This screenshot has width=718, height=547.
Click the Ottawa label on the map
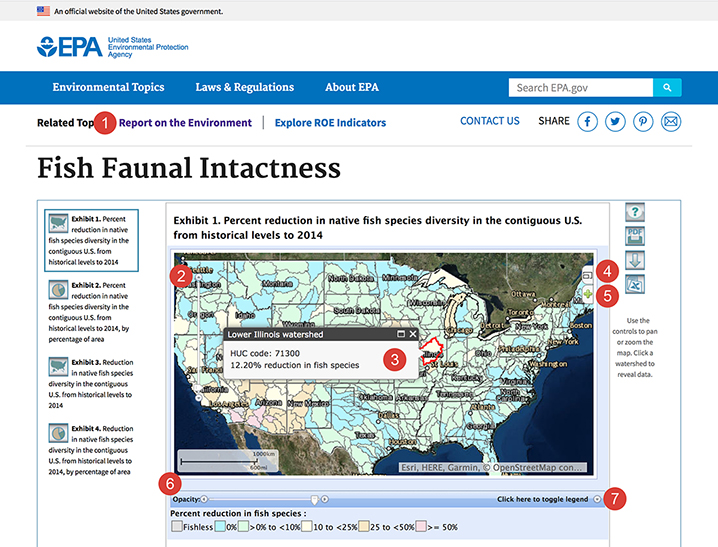[x=523, y=294]
